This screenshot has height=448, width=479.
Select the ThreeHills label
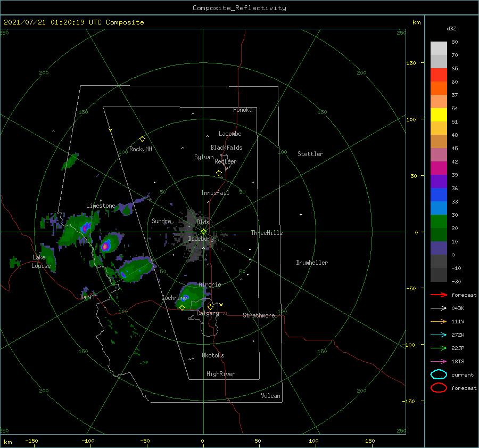tap(267, 233)
